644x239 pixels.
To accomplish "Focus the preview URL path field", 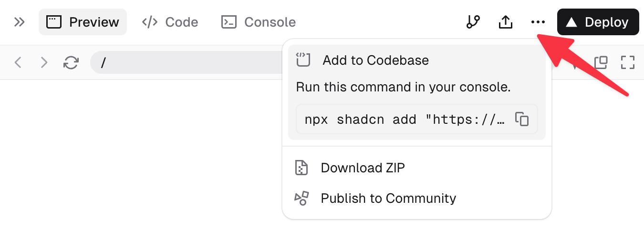I will [187, 62].
